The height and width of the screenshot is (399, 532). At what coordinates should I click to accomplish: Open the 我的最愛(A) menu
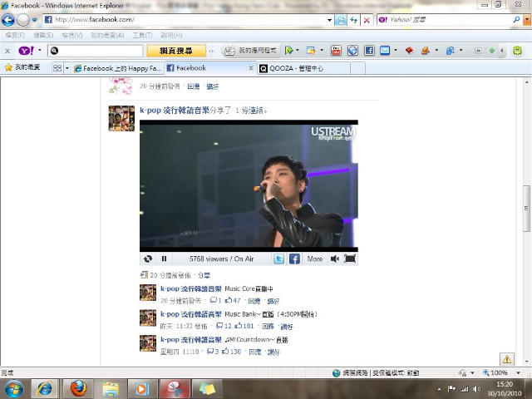(107, 35)
